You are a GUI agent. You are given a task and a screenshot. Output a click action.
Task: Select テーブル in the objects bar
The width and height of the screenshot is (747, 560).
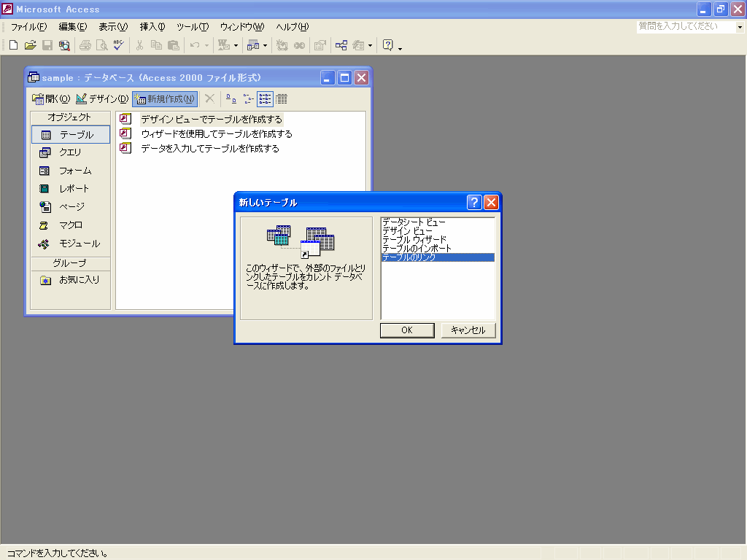point(71,135)
